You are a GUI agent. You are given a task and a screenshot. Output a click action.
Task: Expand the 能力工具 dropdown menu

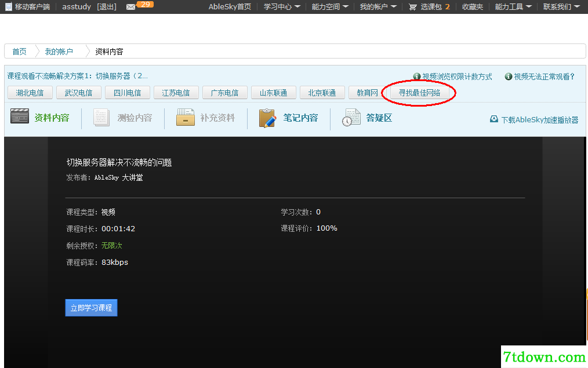coord(513,7)
